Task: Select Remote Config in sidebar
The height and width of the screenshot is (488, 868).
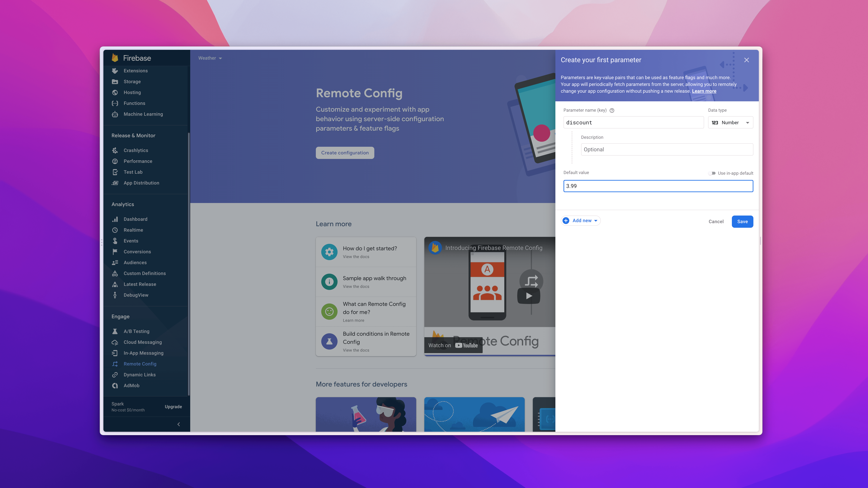Action: (140, 364)
